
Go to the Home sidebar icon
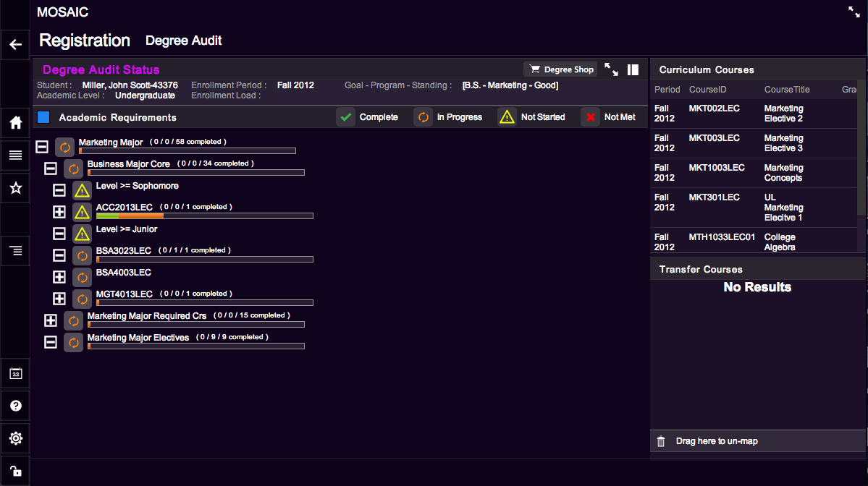[x=15, y=122]
